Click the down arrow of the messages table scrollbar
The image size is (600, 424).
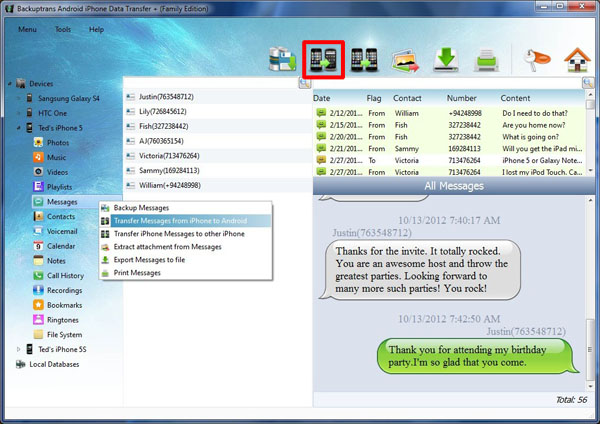[590, 171]
